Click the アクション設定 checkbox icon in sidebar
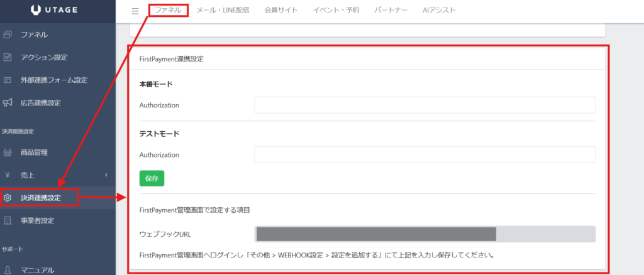 click(x=8, y=57)
